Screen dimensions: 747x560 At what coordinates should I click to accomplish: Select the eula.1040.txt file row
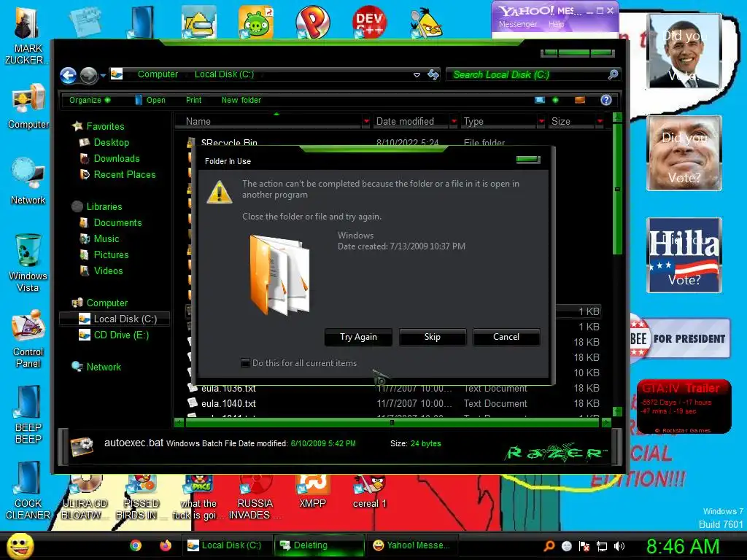pyautogui.click(x=393, y=403)
